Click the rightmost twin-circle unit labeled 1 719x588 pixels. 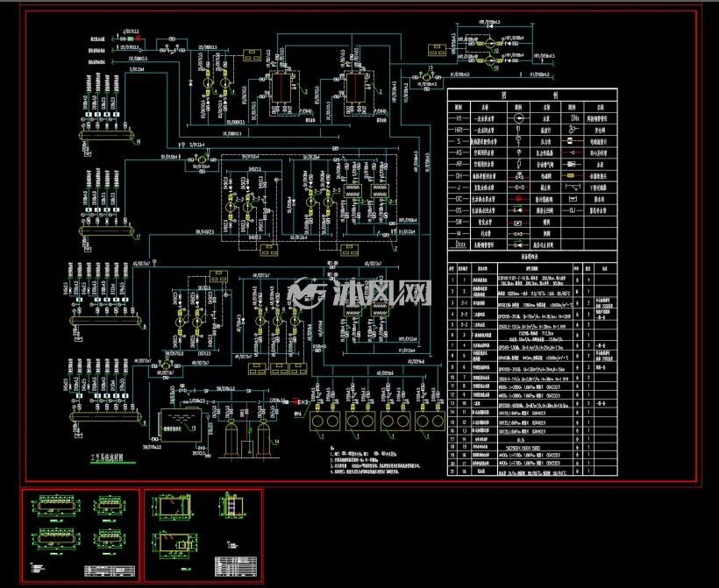[431, 422]
